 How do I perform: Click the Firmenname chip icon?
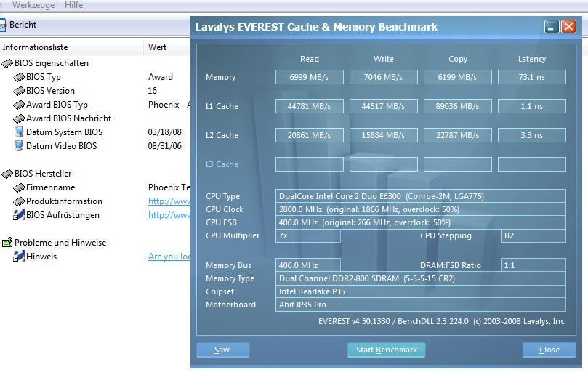tap(19, 187)
